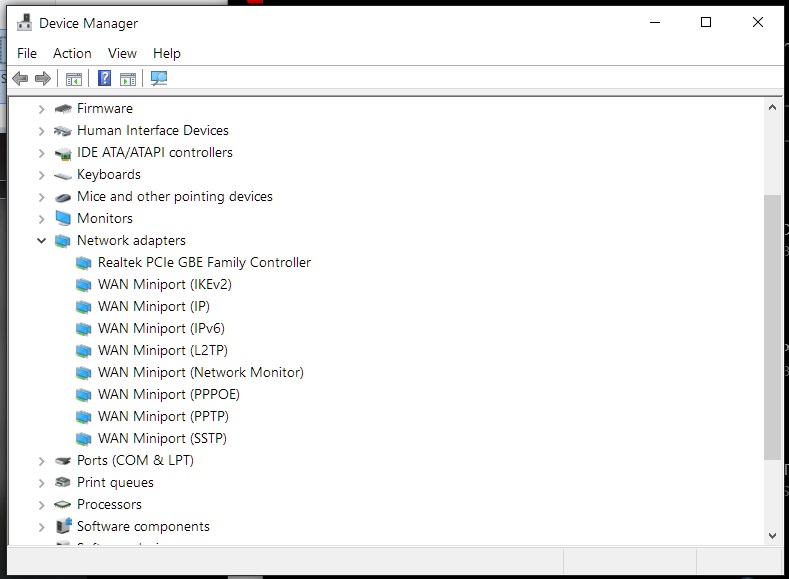The width and height of the screenshot is (789, 579).
Task: Click the scroll up arrow
Action: click(x=772, y=107)
